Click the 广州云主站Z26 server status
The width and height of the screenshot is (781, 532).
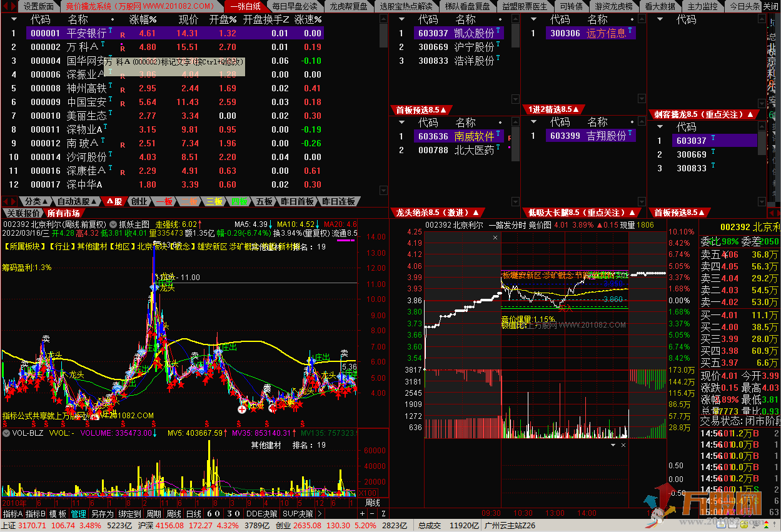[510, 526]
